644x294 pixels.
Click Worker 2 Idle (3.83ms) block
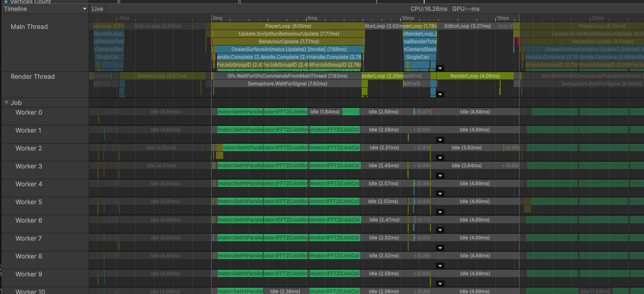(466, 148)
